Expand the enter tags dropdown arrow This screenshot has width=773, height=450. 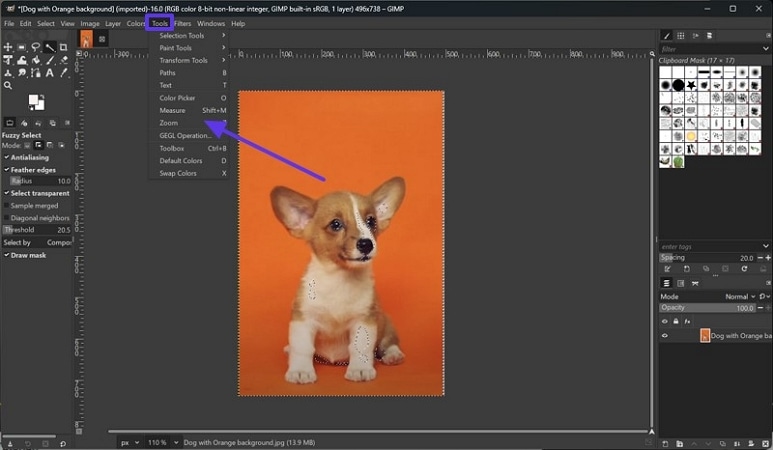(x=766, y=246)
